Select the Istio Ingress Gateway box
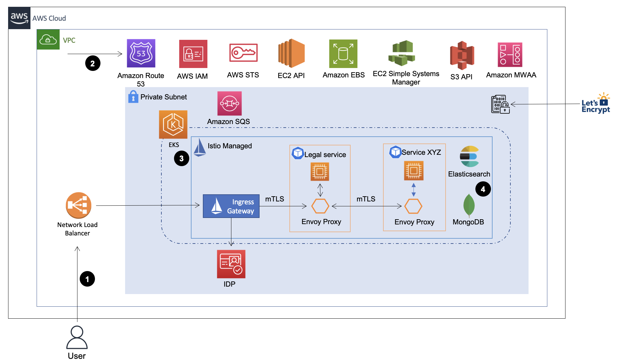 tap(231, 206)
